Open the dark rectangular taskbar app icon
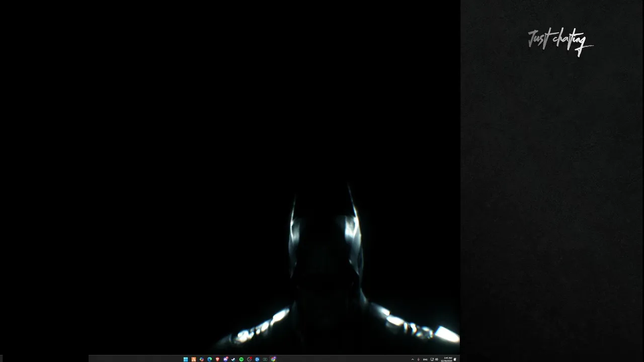Viewport: 644px width, 362px height. [x=265, y=359]
